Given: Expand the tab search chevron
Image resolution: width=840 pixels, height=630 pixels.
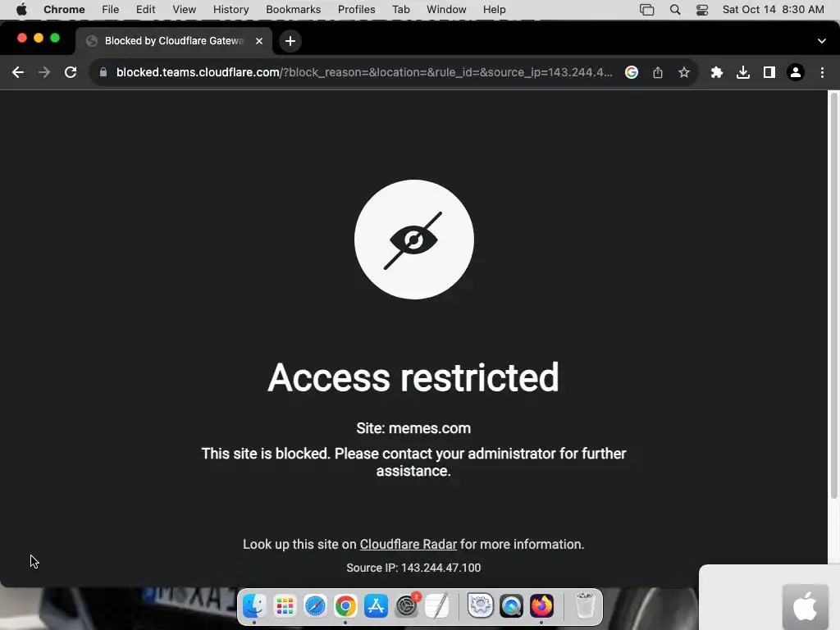Looking at the screenshot, I should tap(822, 41).
